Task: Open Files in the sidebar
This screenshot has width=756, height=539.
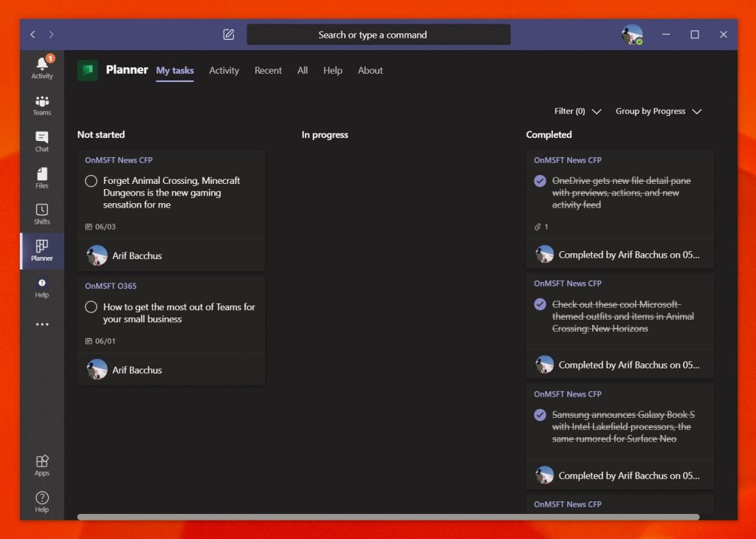Action: (42, 178)
